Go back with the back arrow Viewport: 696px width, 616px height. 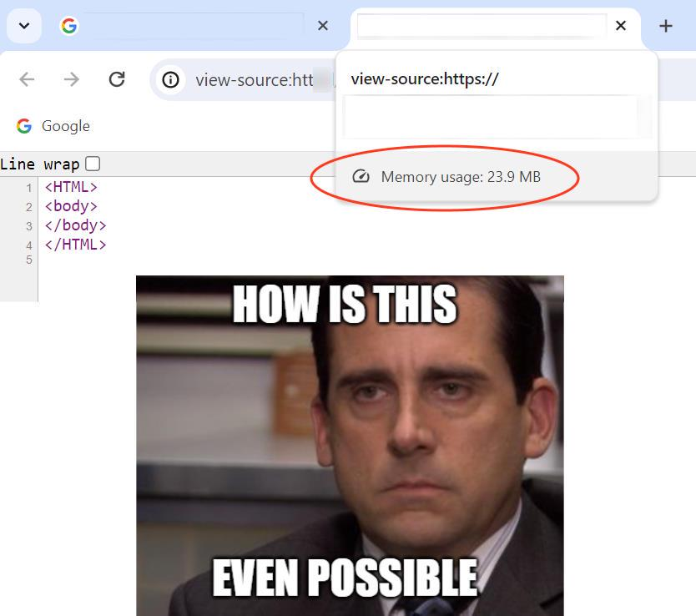click(x=27, y=79)
